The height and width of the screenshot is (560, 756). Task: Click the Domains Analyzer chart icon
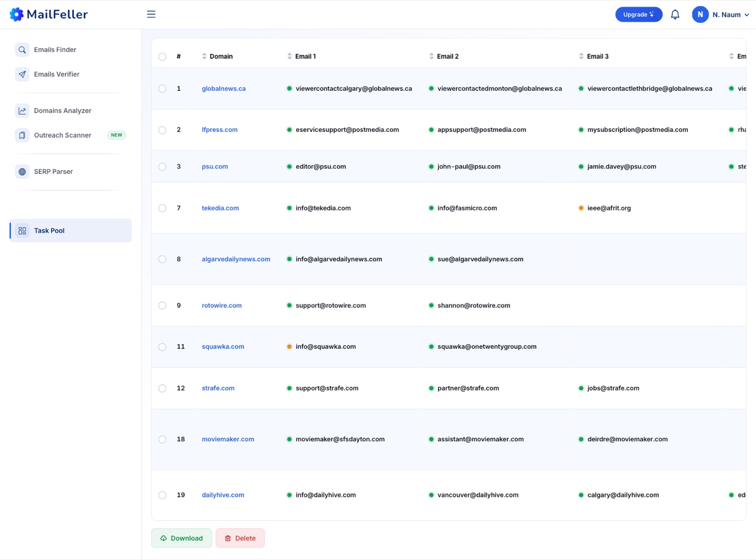(22, 111)
